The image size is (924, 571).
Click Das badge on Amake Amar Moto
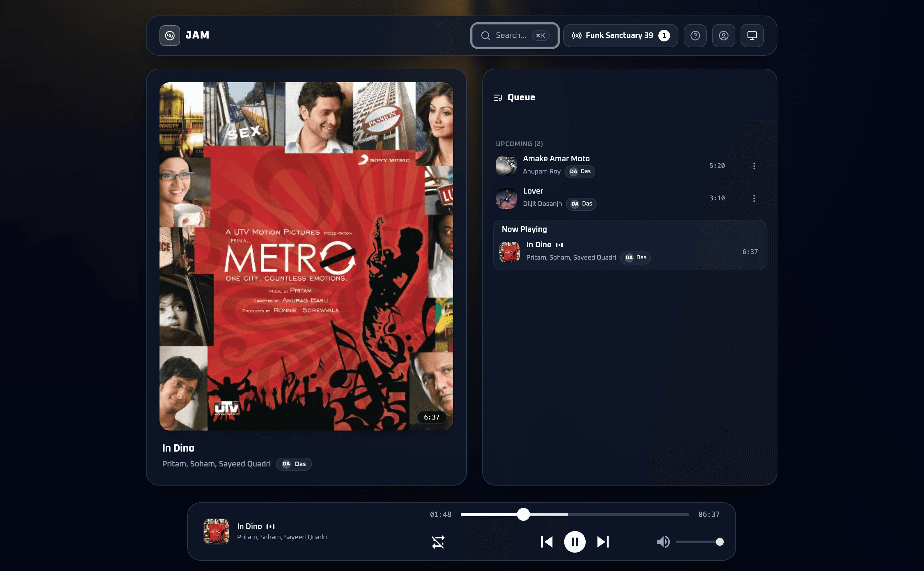(580, 172)
